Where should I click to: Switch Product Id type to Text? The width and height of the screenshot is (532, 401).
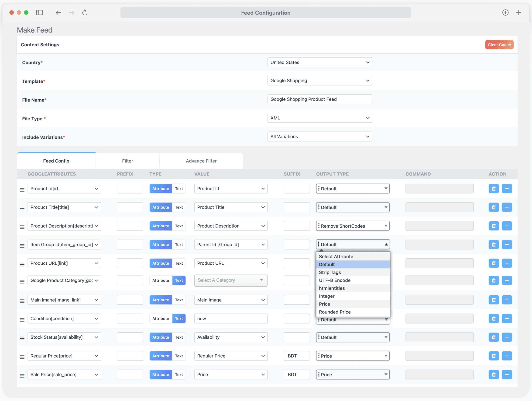pos(179,189)
